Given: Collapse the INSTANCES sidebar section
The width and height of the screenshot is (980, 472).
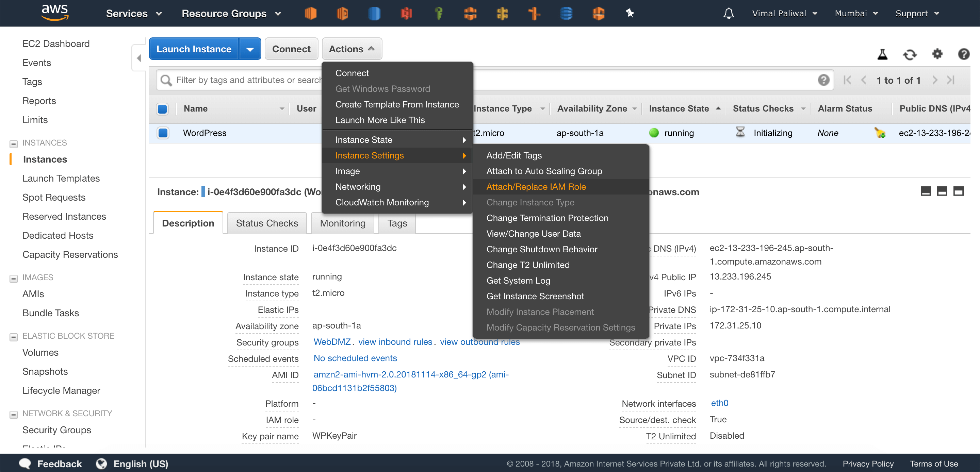Looking at the screenshot, I should 13,144.
